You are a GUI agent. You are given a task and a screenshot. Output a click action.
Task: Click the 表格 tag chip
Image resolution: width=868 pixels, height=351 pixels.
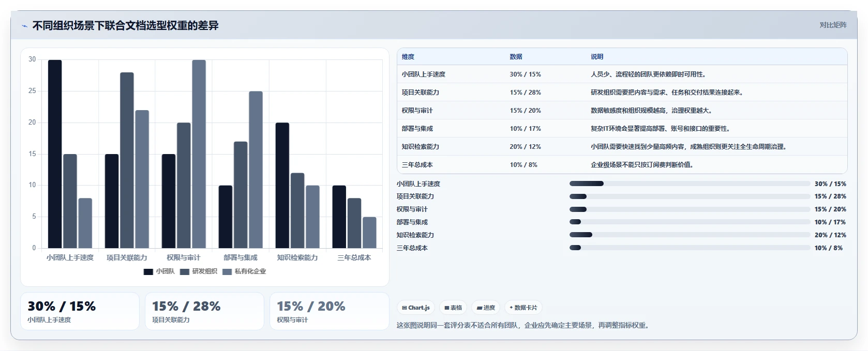tap(453, 308)
